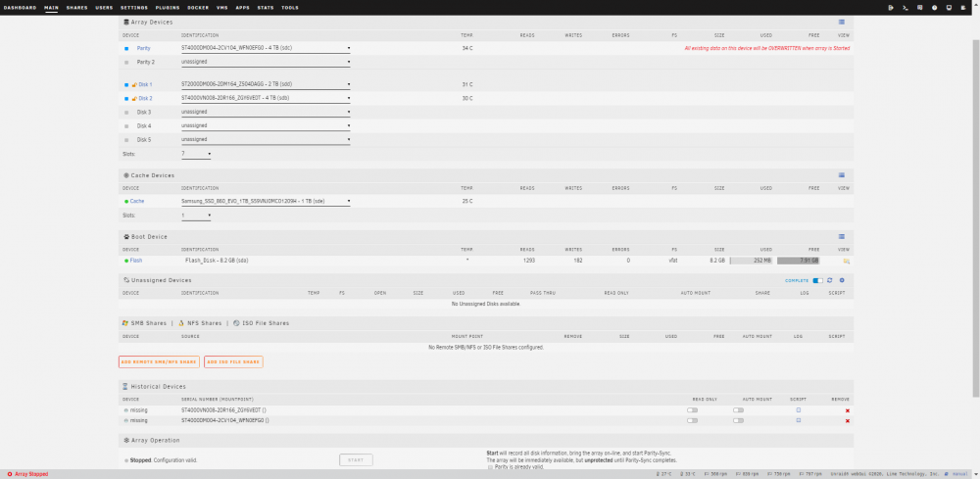Toggle Array Devices table view icon
This screenshot has height=479, width=980.
pyautogui.click(x=842, y=22)
